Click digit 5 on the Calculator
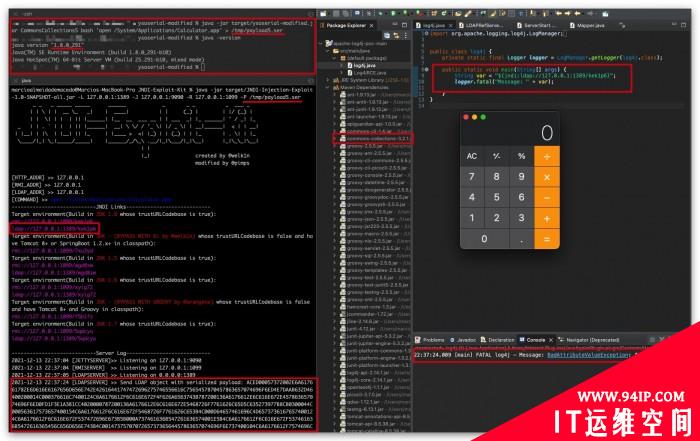This screenshot has height=441, width=700. [496, 198]
